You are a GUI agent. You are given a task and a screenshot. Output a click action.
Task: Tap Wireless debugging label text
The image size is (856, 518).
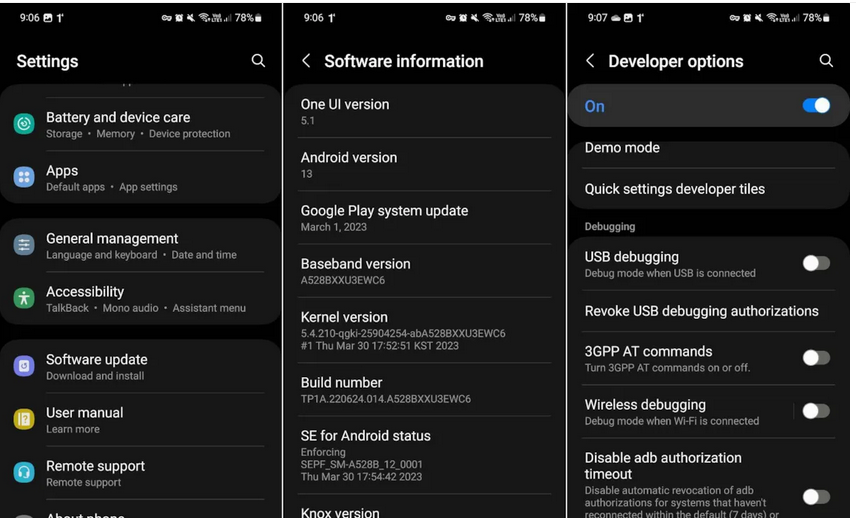pos(645,404)
